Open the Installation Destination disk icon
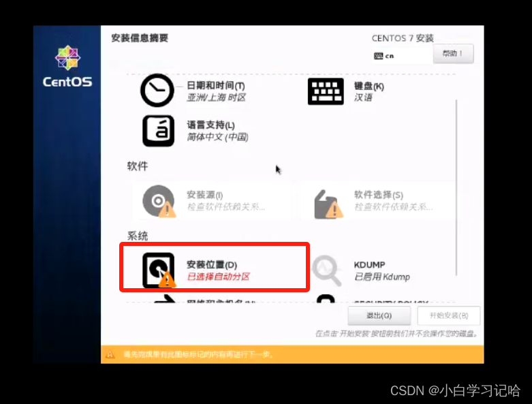 click(x=159, y=270)
